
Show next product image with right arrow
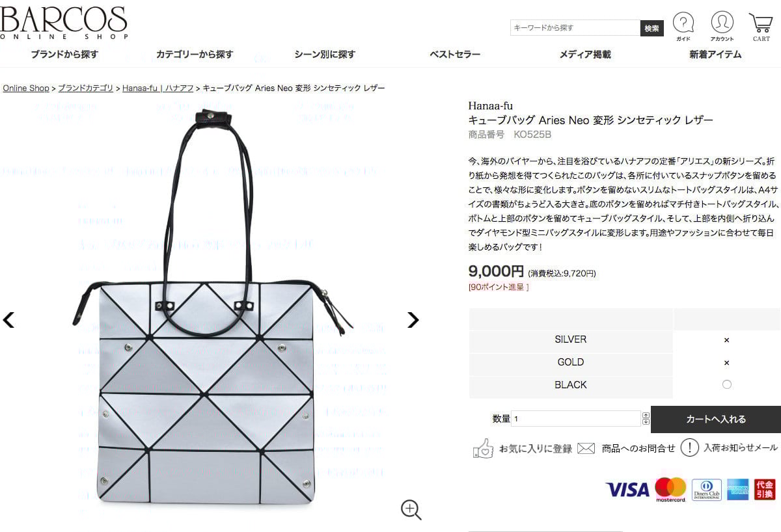coord(413,319)
